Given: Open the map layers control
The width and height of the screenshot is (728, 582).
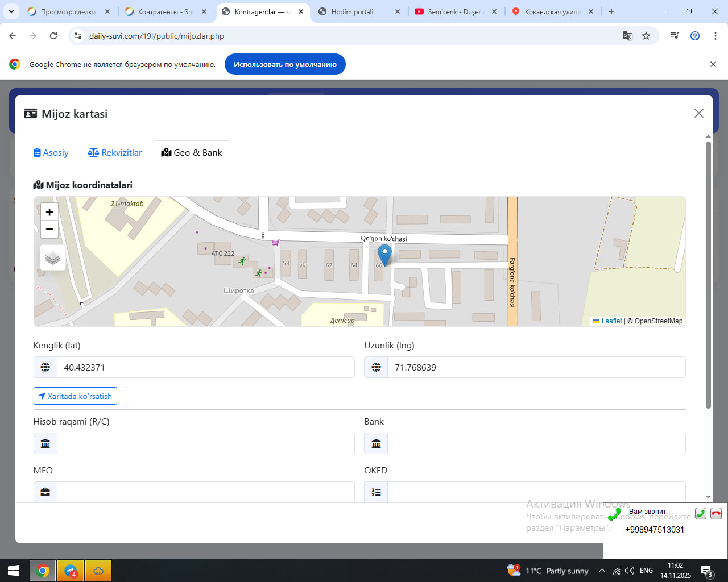Looking at the screenshot, I should click(53, 258).
